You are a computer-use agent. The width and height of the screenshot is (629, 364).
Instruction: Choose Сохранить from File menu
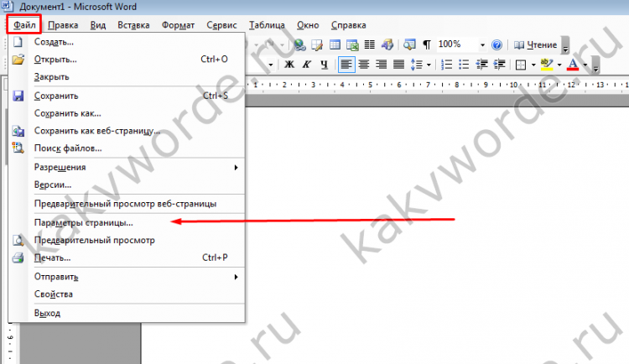pyautogui.click(x=127, y=96)
